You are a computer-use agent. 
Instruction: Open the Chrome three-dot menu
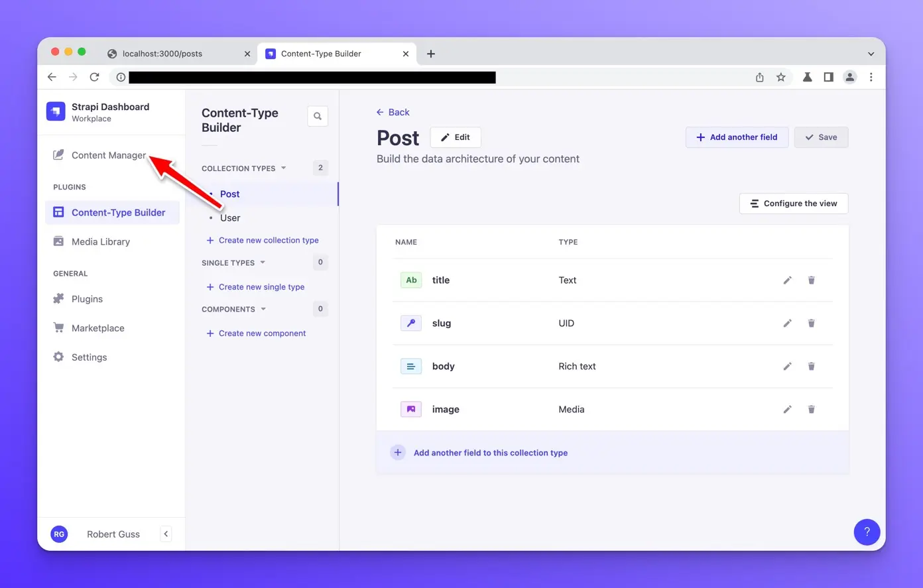pos(871,78)
